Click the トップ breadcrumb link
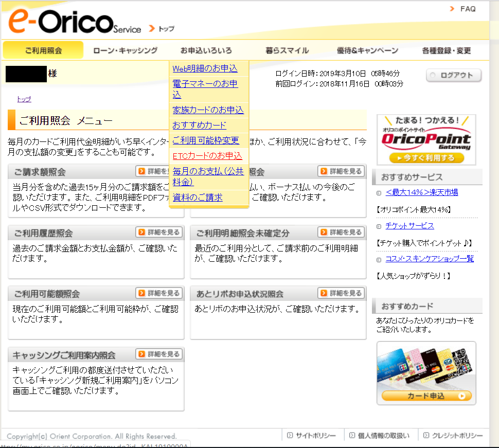 coord(24,99)
